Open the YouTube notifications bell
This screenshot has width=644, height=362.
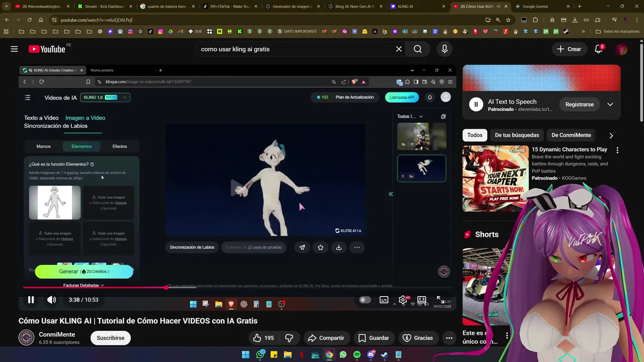[x=598, y=49]
